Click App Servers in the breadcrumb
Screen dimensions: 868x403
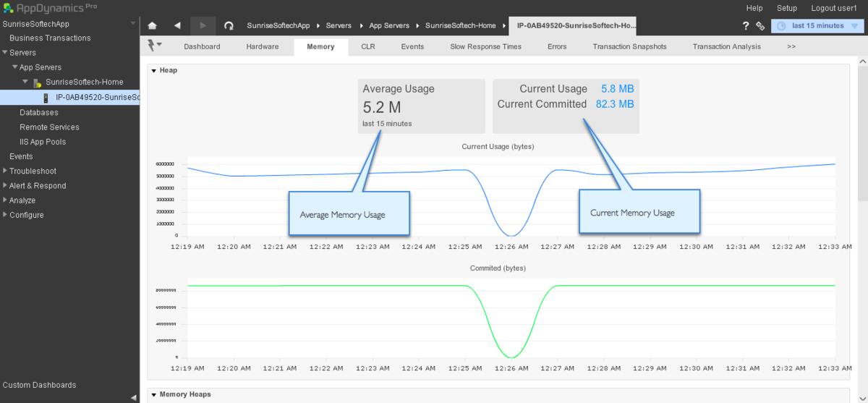tap(389, 25)
